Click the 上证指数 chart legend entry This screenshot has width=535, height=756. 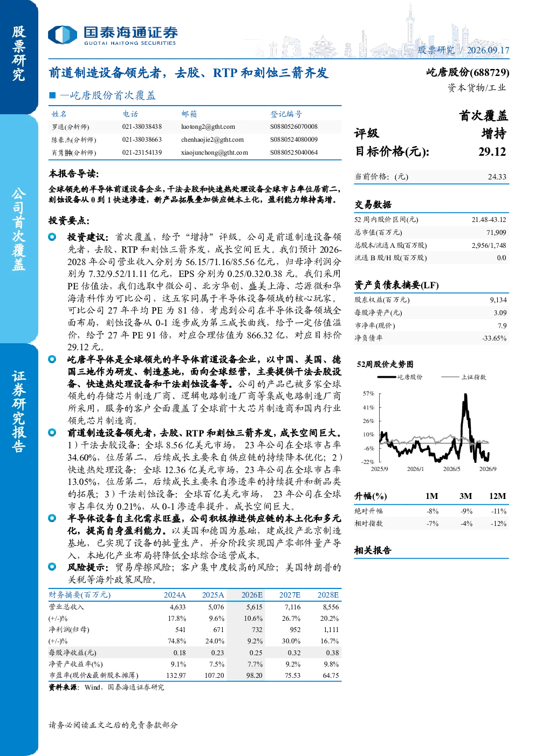click(464, 377)
